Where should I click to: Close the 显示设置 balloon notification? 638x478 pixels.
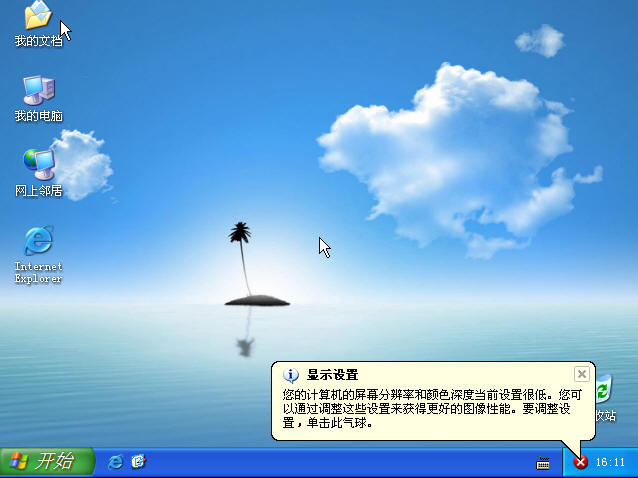point(582,374)
